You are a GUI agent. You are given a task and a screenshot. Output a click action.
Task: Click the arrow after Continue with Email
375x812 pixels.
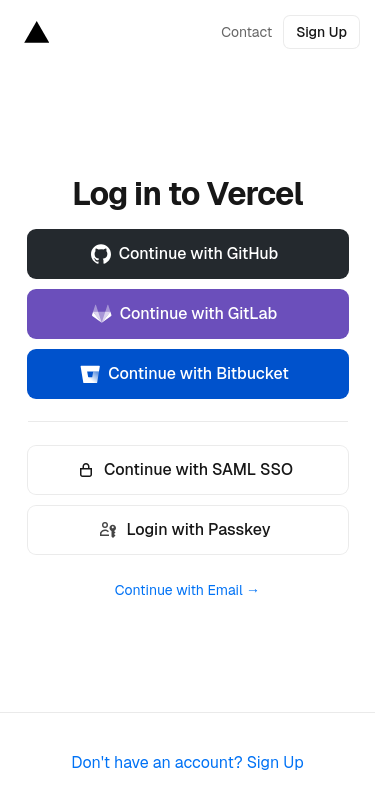pos(253,590)
